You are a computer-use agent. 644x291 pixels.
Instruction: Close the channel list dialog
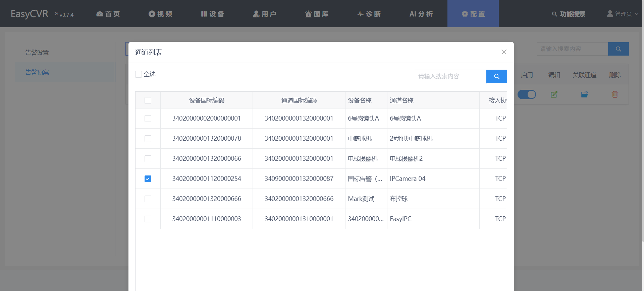504,52
